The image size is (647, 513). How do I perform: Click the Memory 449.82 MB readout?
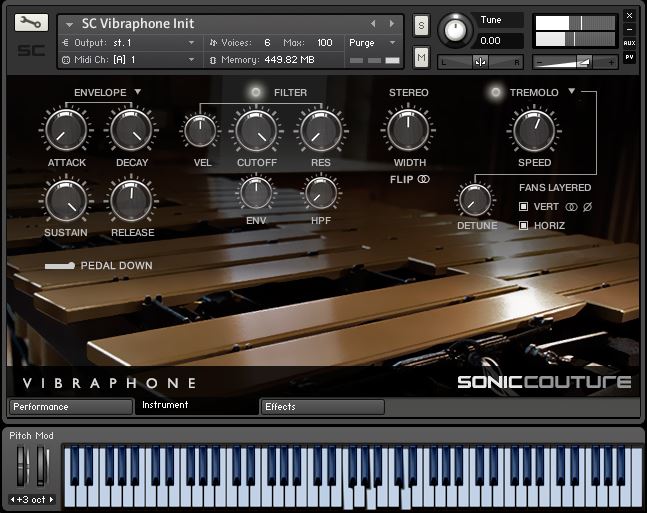[289, 60]
